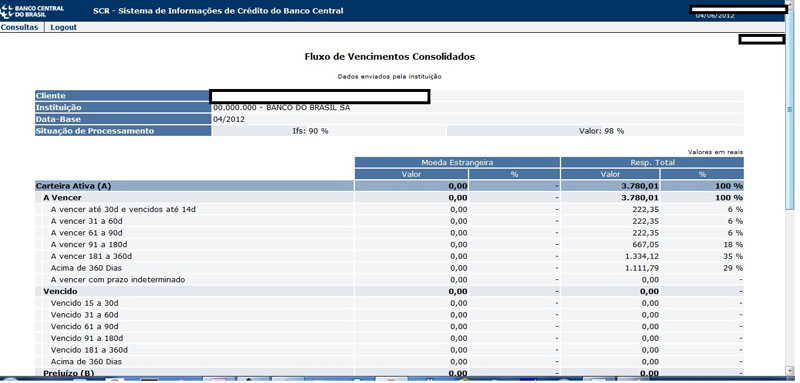Click 3.780,01 in the A Vencer row

640,198
